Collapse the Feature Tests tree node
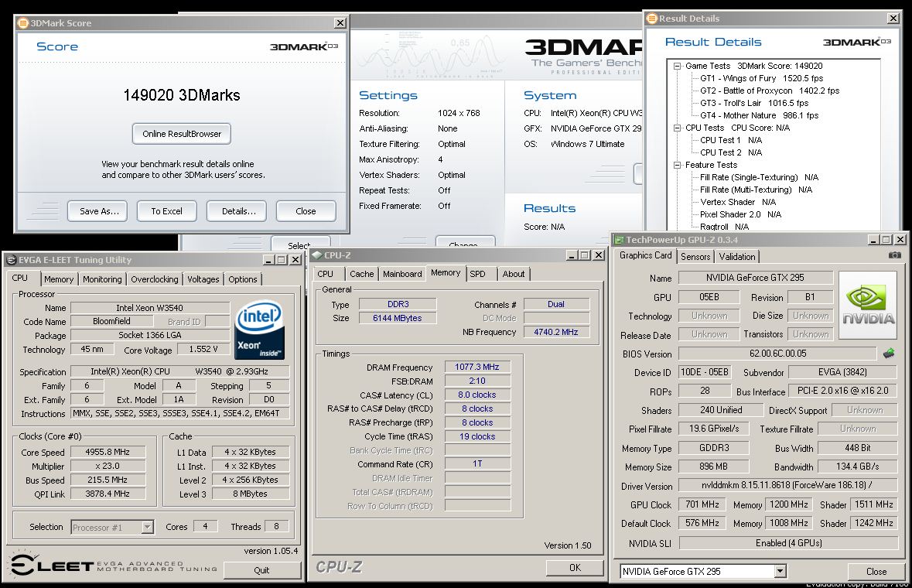Screen dimensions: 912x588 [677, 165]
